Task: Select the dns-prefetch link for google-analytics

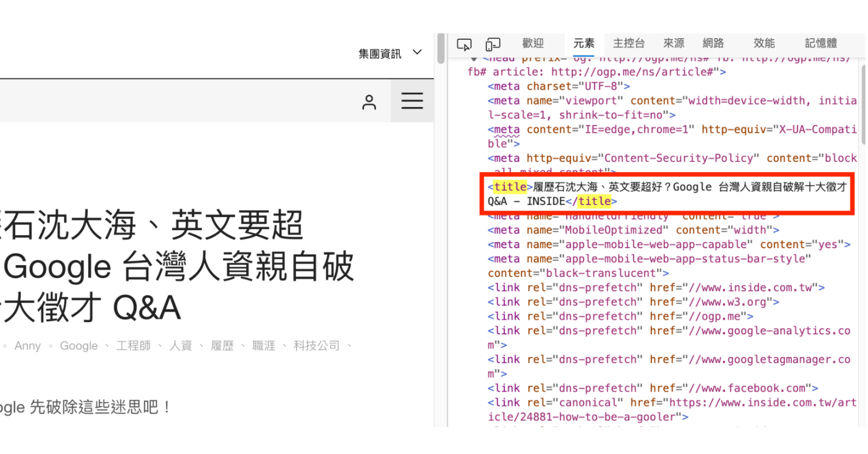Action: 669,338
